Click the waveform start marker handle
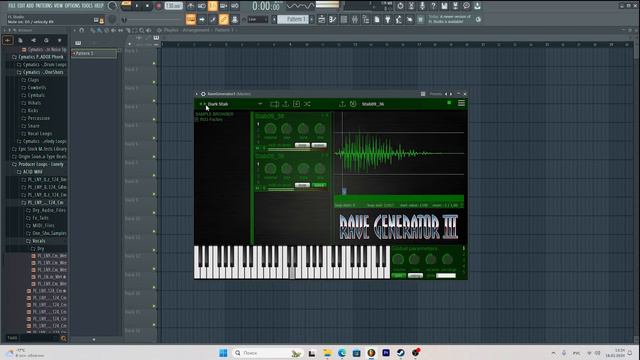640x360 pixels. click(344, 191)
